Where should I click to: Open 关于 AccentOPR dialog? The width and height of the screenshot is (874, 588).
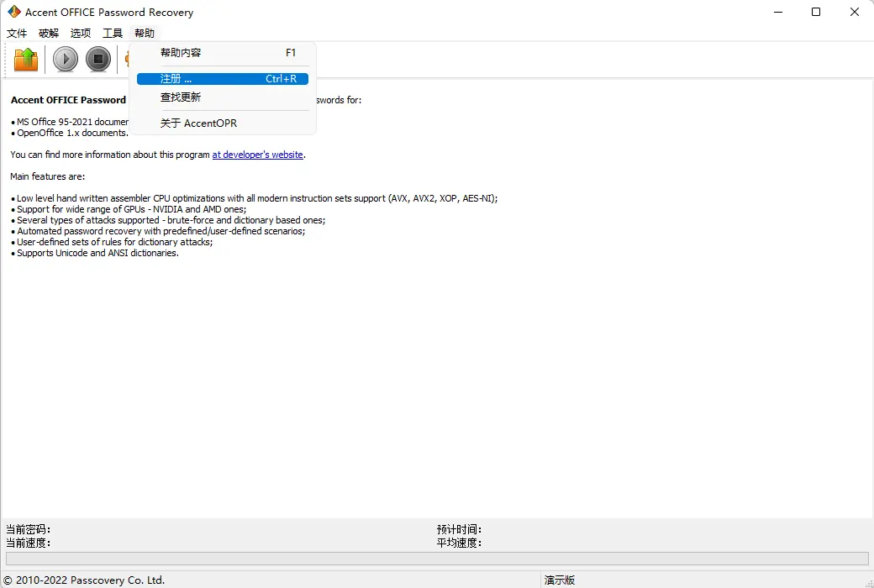pyautogui.click(x=223, y=123)
